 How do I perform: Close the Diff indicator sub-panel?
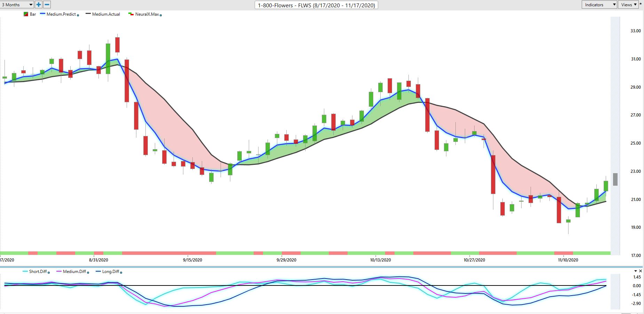[x=641, y=271]
